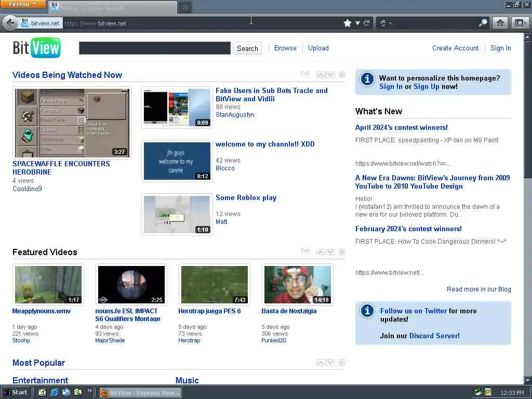Click Edit on Featured Videos section
The height and width of the screenshot is (399, 532).
[305, 250]
